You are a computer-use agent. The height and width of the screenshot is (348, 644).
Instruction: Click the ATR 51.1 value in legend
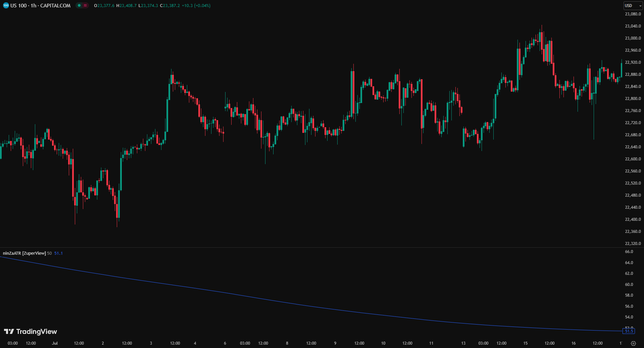[x=58, y=253]
